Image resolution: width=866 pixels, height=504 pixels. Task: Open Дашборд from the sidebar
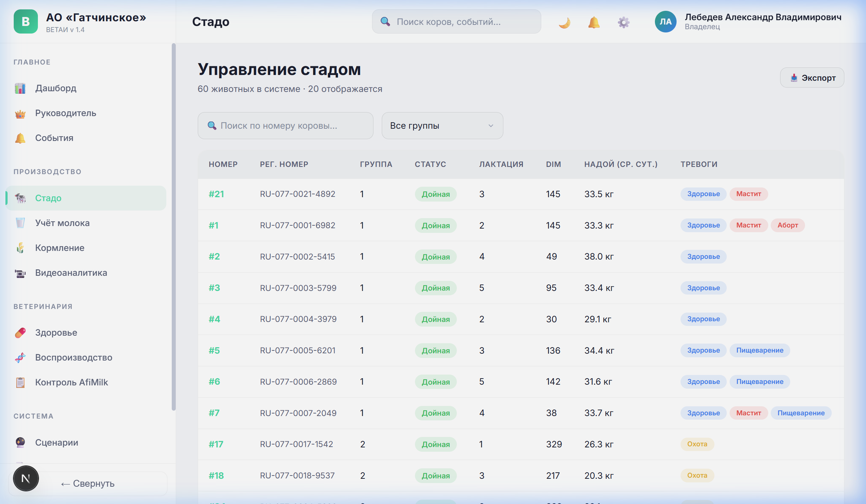(56, 88)
